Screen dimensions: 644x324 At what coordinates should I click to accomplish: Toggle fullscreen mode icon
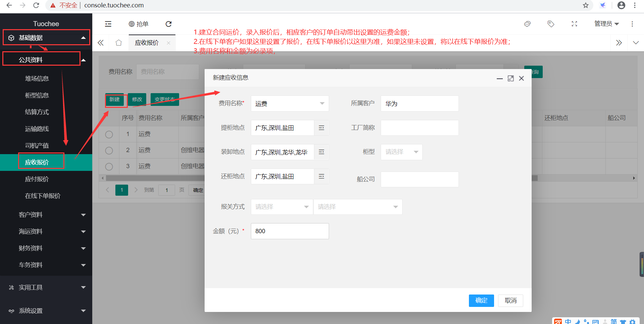coord(574,24)
